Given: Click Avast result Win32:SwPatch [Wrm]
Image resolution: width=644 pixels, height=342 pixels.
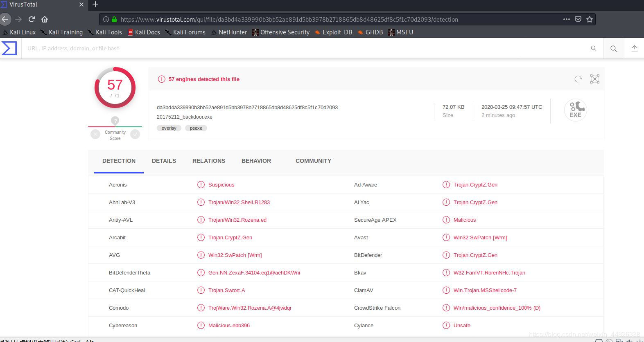Looking at the screenshot, I should point(480,238).
